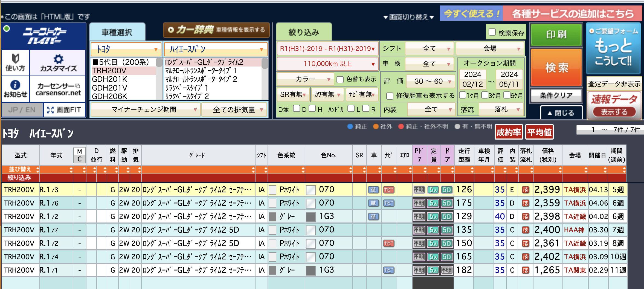The height and width of the screenshot is (289, 644).
Task: Switch to 車種選択 tab
Action: [117, 32]
